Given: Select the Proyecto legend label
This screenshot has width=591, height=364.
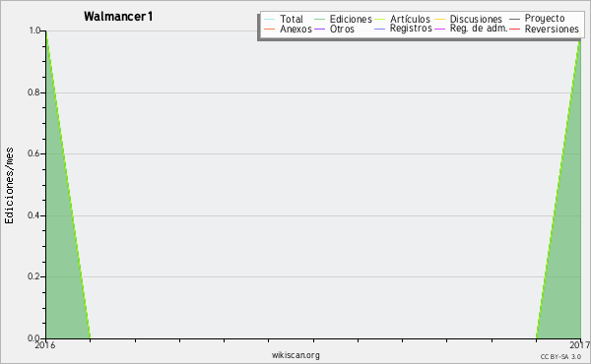Looking at the screenshot, I should tap(545, 19).
